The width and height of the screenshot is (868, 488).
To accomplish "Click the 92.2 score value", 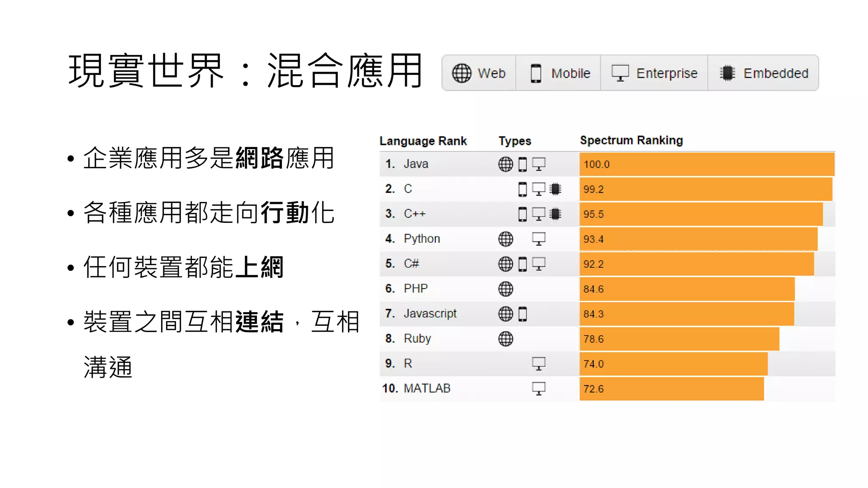I will pos(593,264).
